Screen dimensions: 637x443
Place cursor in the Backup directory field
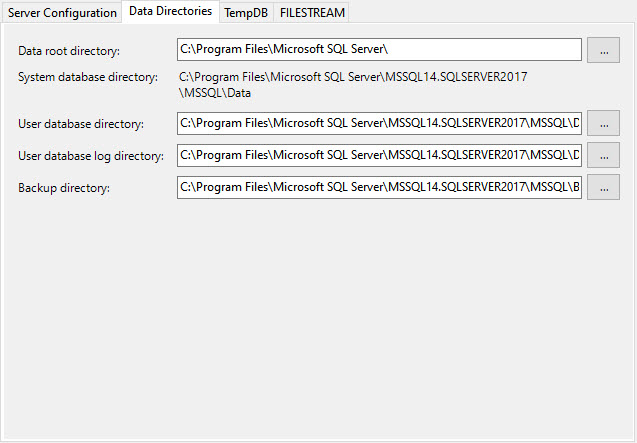point(379,187)
